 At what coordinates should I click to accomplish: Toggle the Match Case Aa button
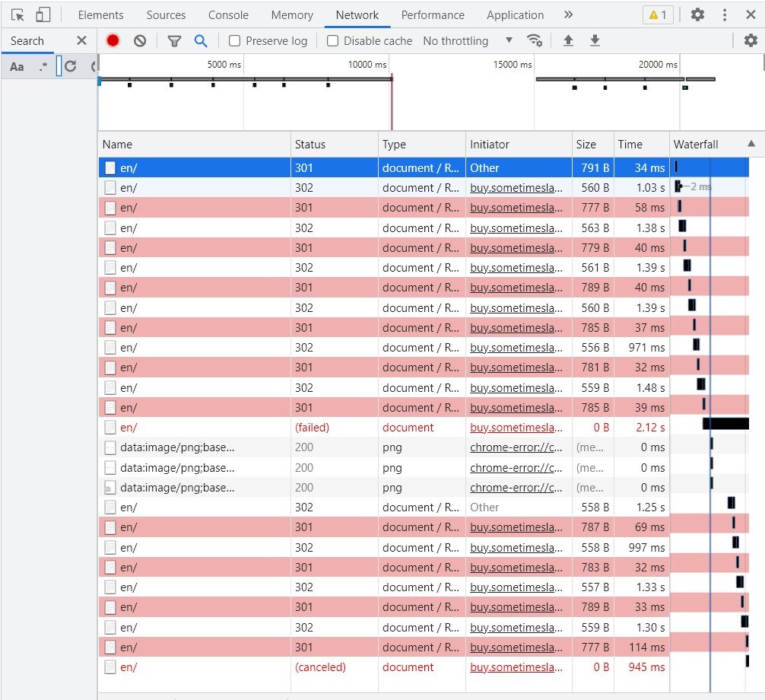(17, 66)
